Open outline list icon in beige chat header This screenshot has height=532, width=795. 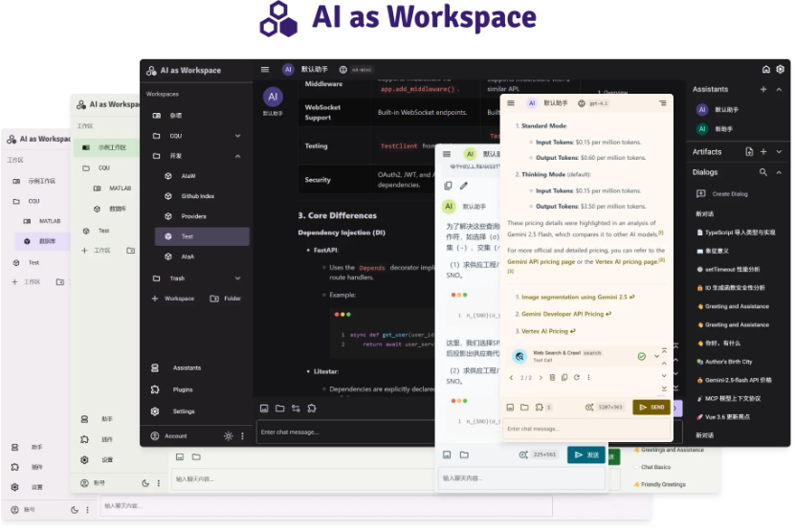(x=663, y=103)
